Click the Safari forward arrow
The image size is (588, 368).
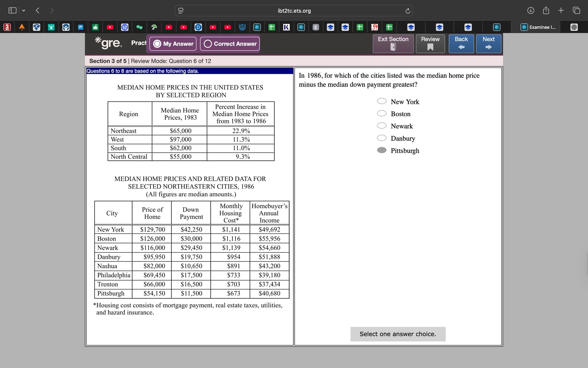coord(52,10)
